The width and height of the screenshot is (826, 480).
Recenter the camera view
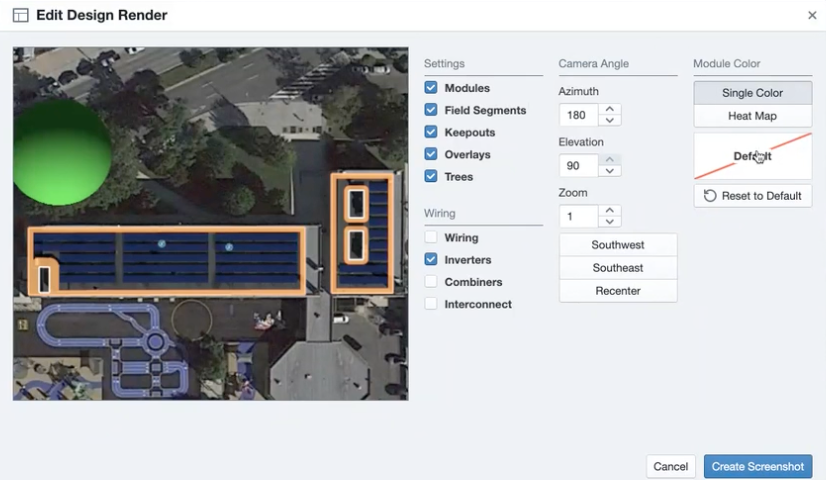(x=618, y=291)
